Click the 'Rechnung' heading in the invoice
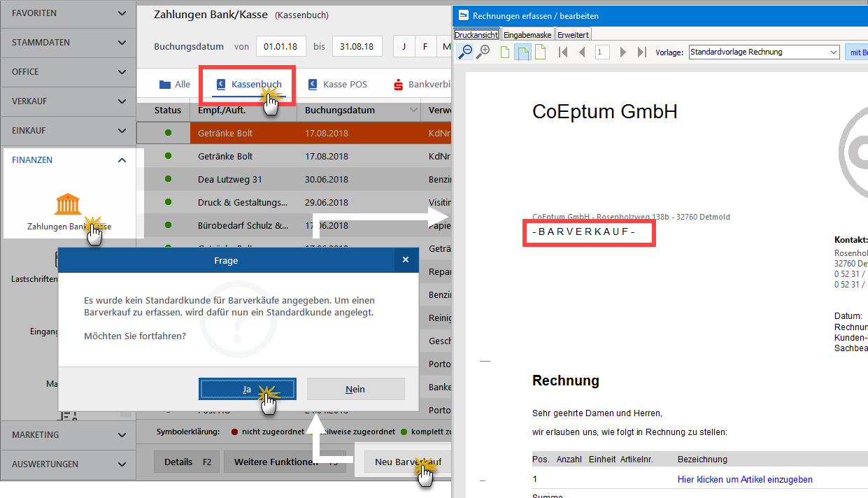 point(566,380)
